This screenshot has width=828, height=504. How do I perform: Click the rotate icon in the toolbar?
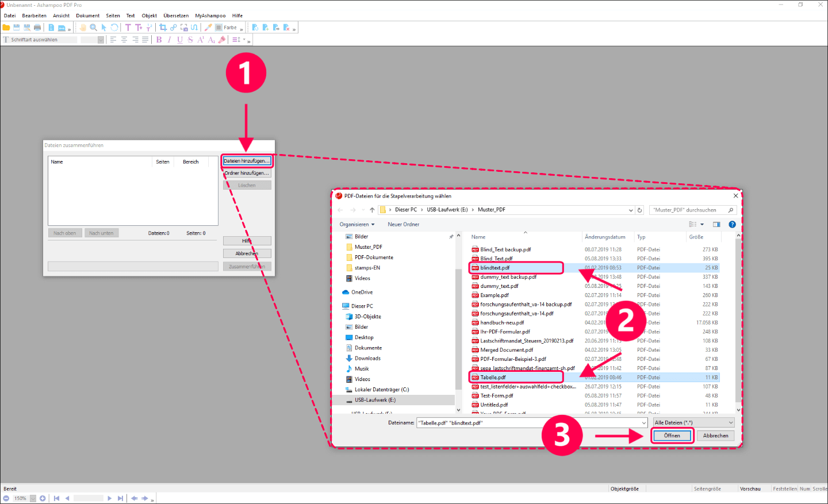point(114,28)
